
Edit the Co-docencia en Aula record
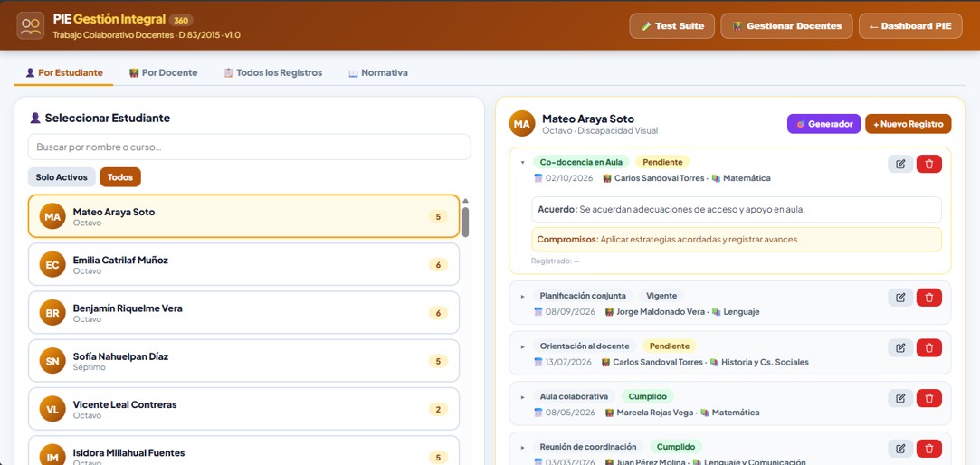pos(900,164)
